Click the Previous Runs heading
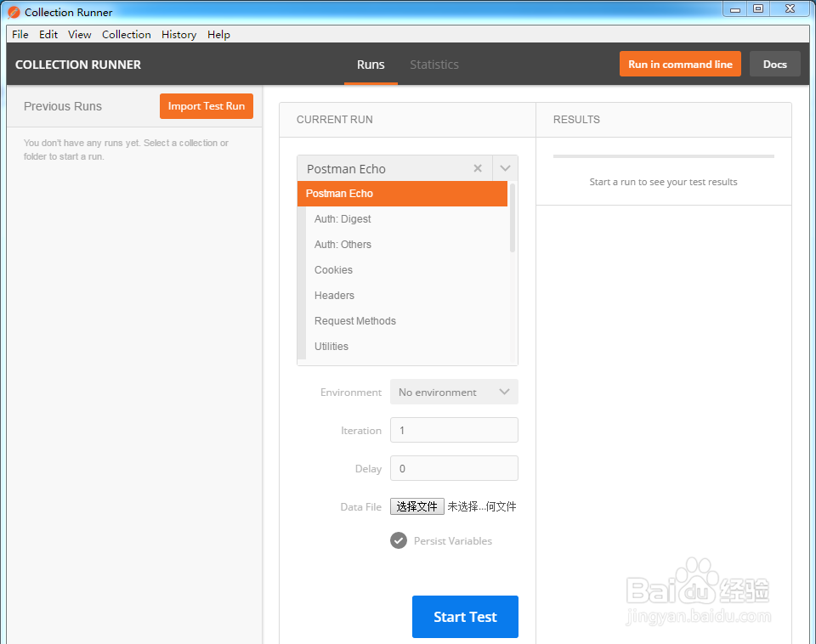Viewport: 816px width, 644px height. click(62, 106)
